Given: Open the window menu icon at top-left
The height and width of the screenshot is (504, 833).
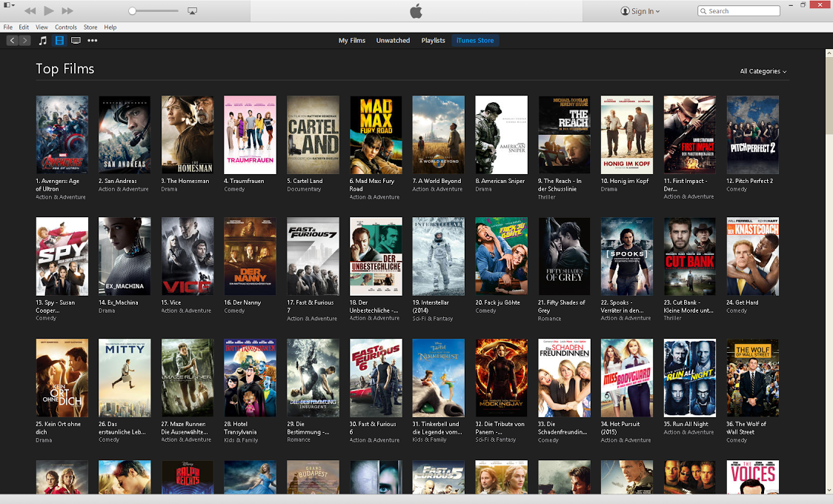Looking at the screenshot, I should (x=9, y=4).
